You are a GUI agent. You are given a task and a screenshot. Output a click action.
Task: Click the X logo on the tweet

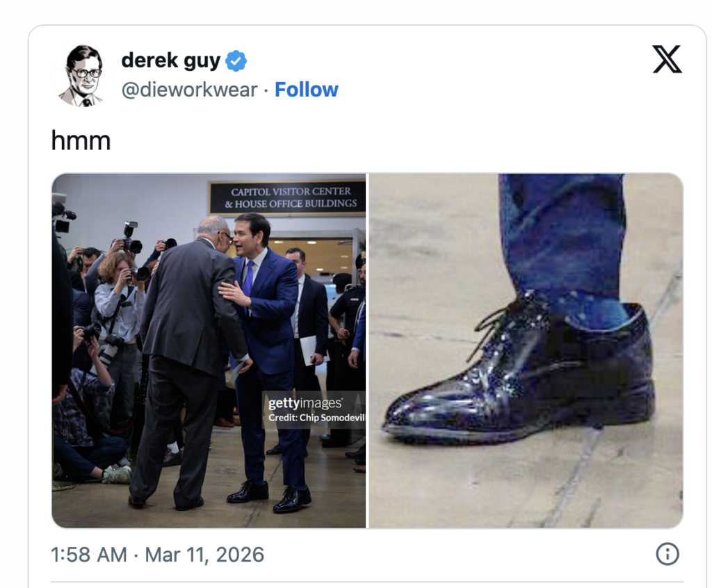tap(667, 60)
